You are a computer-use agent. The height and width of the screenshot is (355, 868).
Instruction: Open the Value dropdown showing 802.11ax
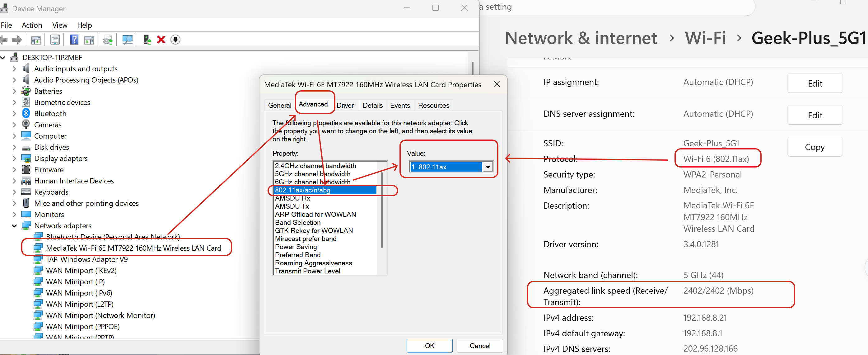tap(487, 167)
